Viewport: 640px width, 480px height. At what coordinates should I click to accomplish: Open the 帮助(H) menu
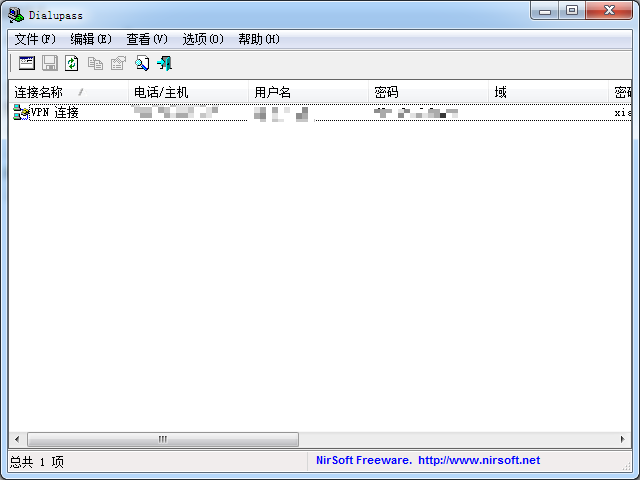click(259, 39)
